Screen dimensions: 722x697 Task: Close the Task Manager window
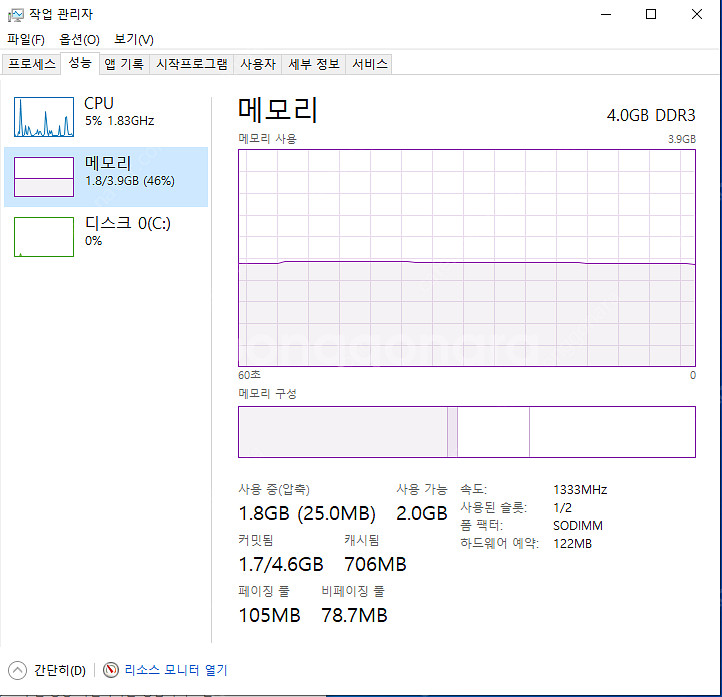point(697,15)
